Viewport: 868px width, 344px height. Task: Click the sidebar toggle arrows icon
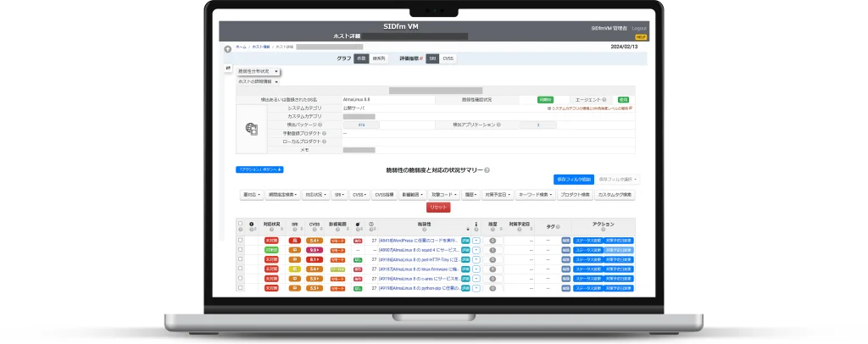click(x=227, y=68)
